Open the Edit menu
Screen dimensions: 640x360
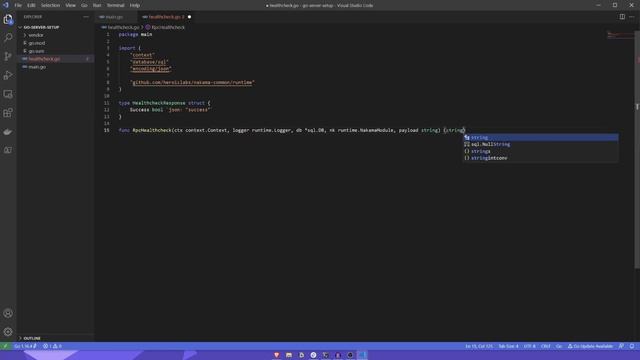click(x=31, y=5)
